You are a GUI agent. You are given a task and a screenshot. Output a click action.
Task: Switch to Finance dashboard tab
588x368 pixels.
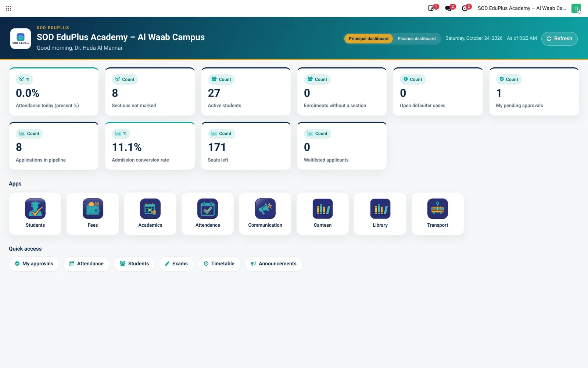point(417,39)
